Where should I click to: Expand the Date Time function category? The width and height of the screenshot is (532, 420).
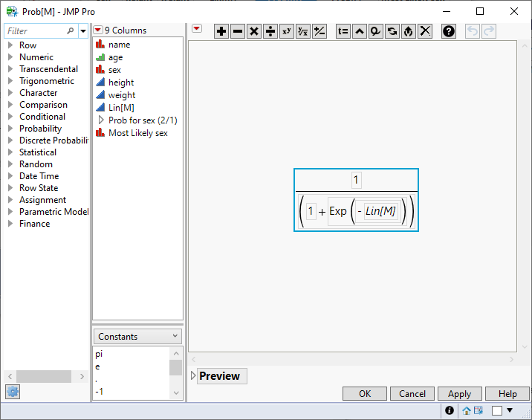(10, 176)
